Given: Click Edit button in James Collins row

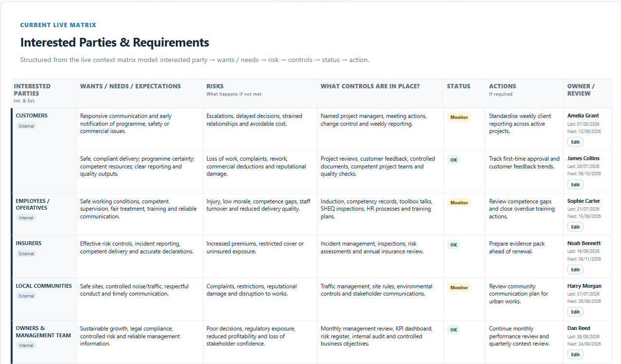Looking at the screenshot, I should pyautogui.click(x=575, y=184).
